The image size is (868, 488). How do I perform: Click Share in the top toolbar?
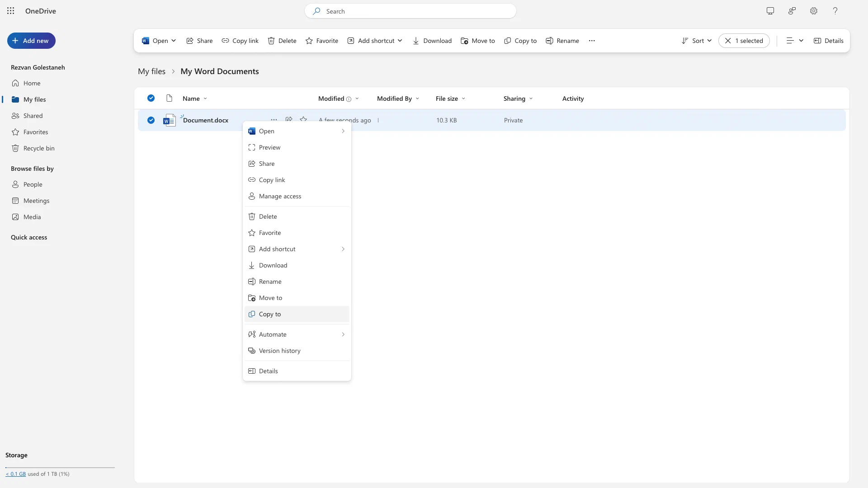(x=199, y=41)
